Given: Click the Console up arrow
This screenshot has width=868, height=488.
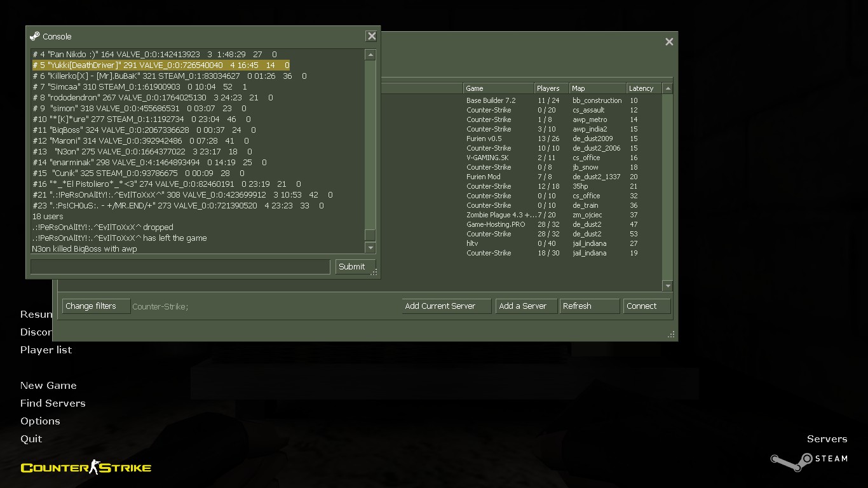Looking at the screenshot, I should (x=370, y=55).
